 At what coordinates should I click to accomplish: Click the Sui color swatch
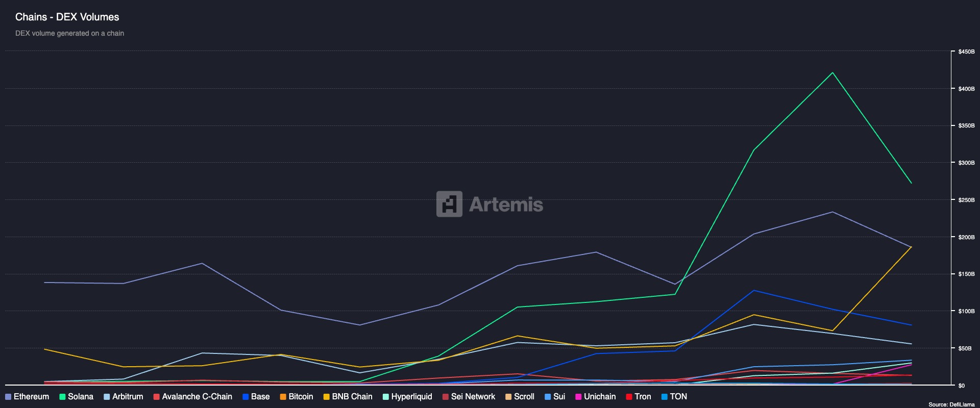(x=548, y=397)
